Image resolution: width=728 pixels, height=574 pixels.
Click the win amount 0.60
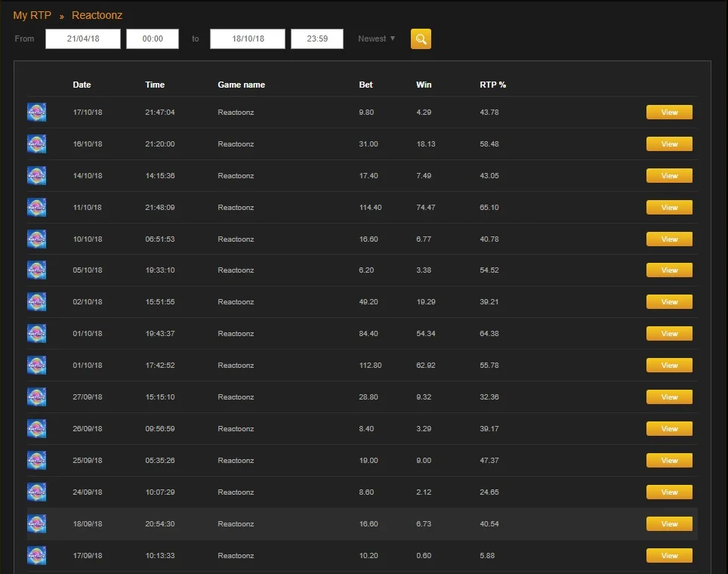pos(424,555)
